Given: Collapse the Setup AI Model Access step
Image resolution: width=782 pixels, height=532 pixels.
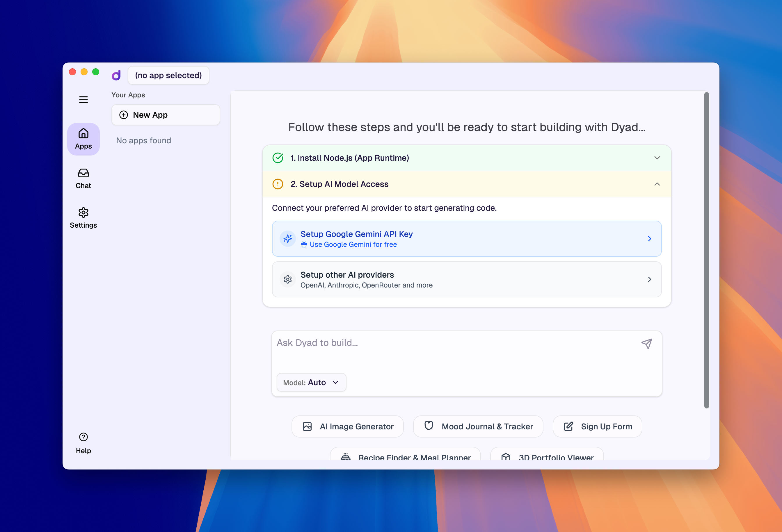Looking at the screenshot, I should point(657,184).
